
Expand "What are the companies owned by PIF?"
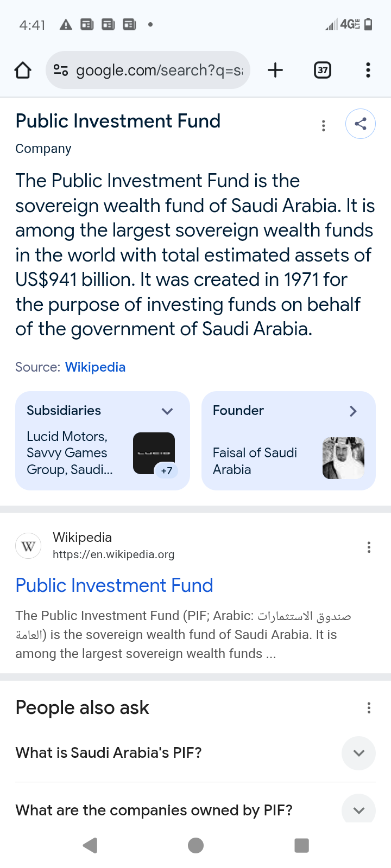358,810
